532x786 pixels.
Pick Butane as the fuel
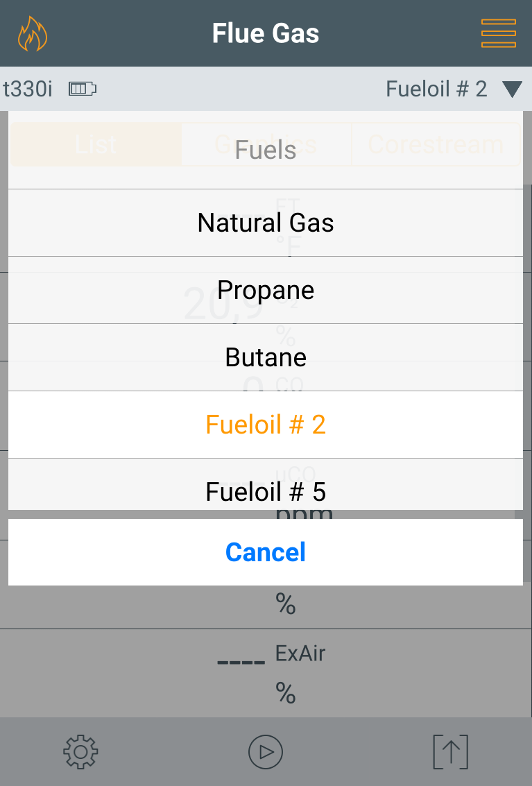pos(266,357)
